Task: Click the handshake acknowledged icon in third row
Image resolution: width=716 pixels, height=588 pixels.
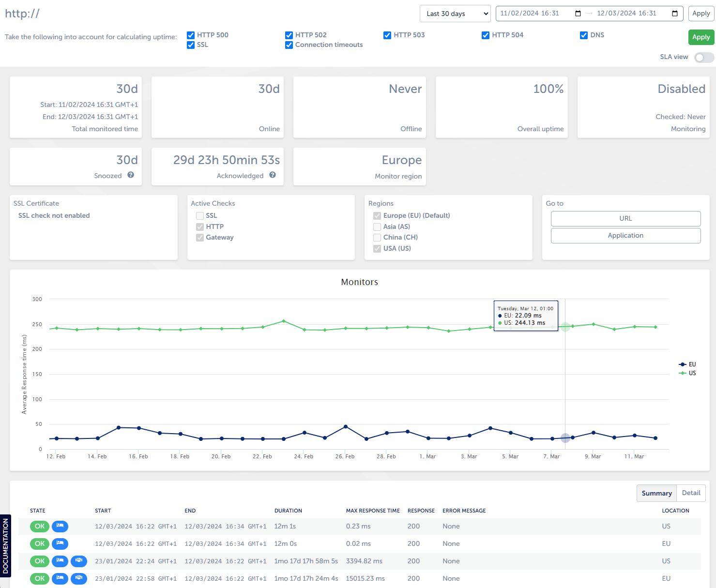Action: [x=79, y=561]
